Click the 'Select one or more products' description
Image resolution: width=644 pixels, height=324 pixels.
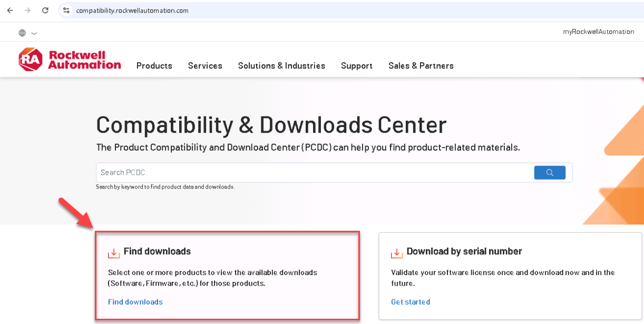(x=212, y=278)
